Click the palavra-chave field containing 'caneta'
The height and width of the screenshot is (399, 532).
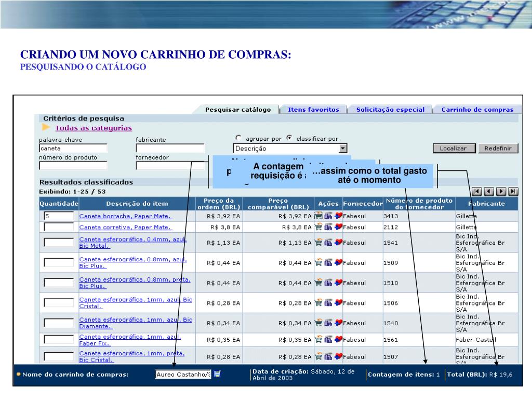tap(73, 148)
